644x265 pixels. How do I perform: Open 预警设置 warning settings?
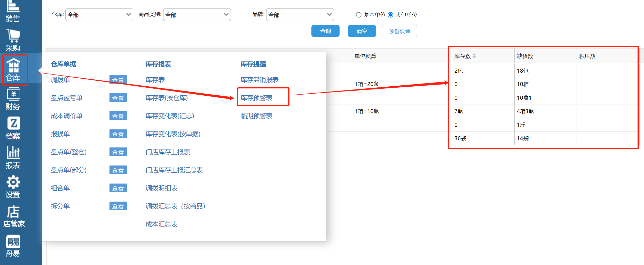pyautogui.click(x=399, y=31)
